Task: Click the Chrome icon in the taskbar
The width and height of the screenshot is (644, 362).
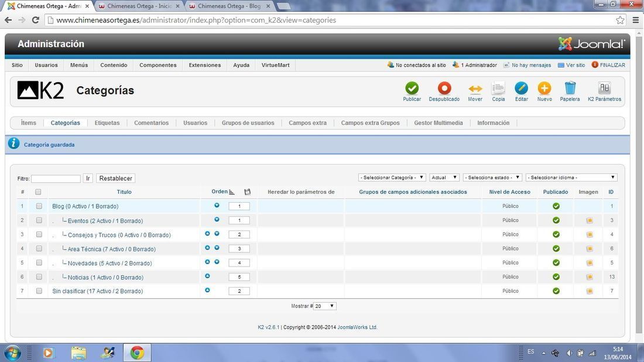Action: [137, 353]
